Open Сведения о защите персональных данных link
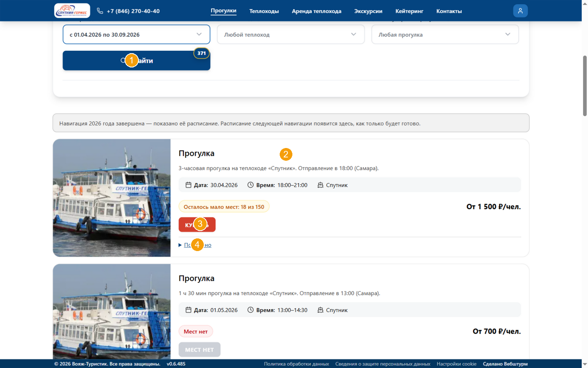This screenshot has height=368, width=588. 383,364
